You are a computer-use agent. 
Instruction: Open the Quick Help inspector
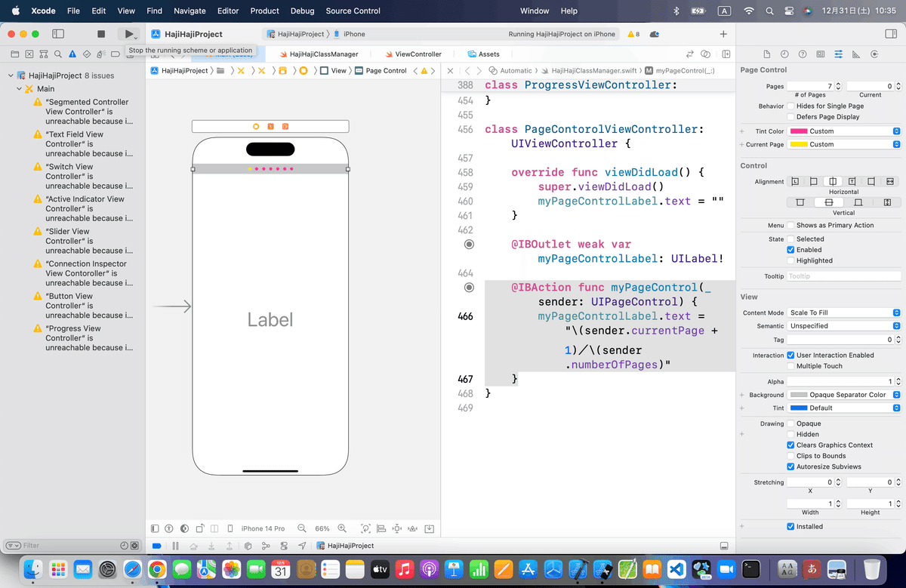[x=803, y=54]
